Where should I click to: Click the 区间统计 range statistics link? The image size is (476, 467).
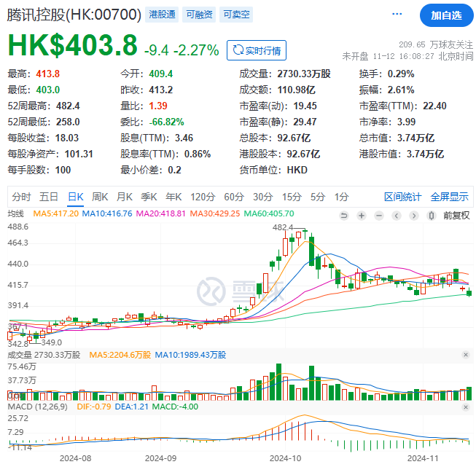403,197
